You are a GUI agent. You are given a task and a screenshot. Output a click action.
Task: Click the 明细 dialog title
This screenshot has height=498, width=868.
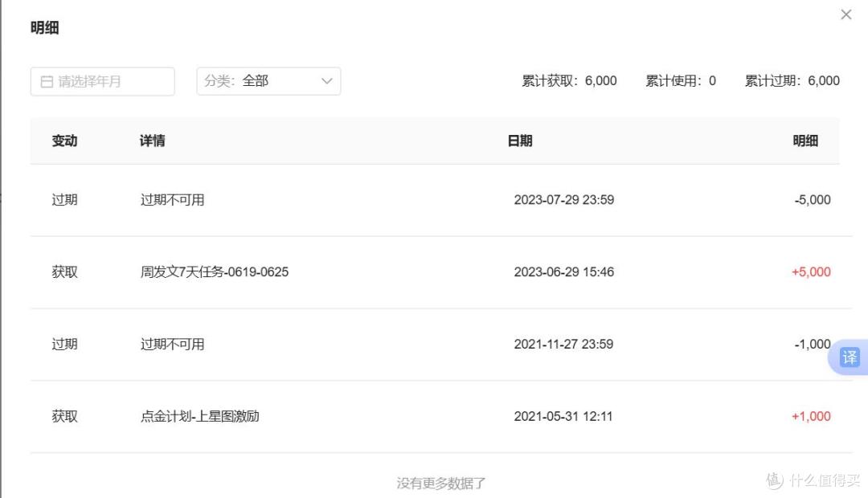[x=44, y=27]
